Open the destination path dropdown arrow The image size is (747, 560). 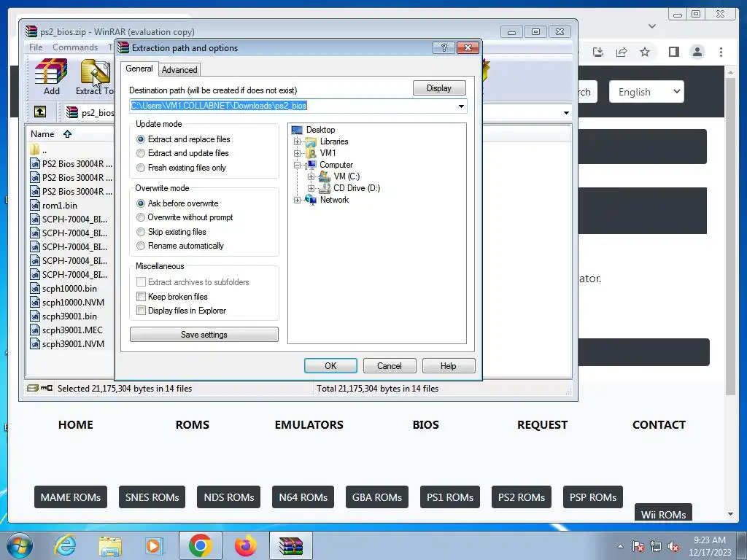(461, 106)
